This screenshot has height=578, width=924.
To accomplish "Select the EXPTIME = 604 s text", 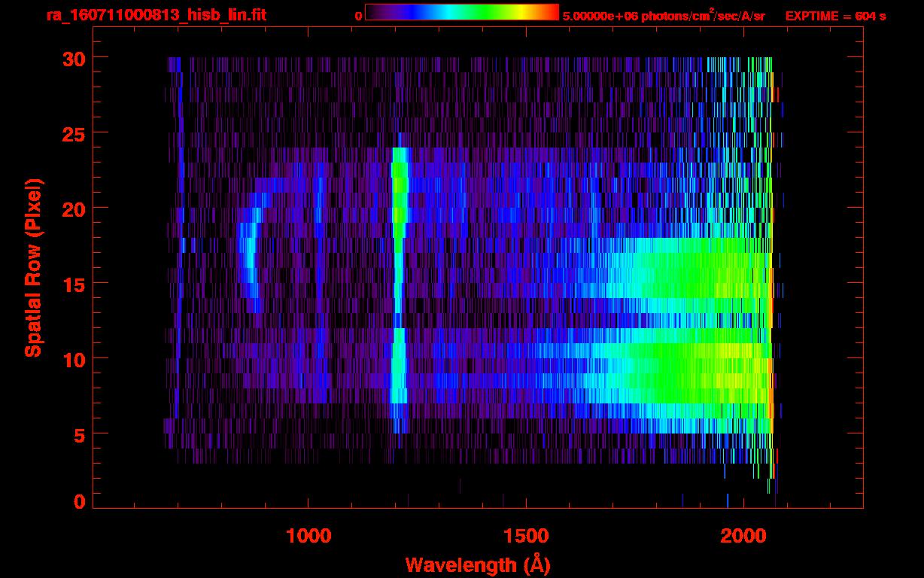I will tap(835, 16).
